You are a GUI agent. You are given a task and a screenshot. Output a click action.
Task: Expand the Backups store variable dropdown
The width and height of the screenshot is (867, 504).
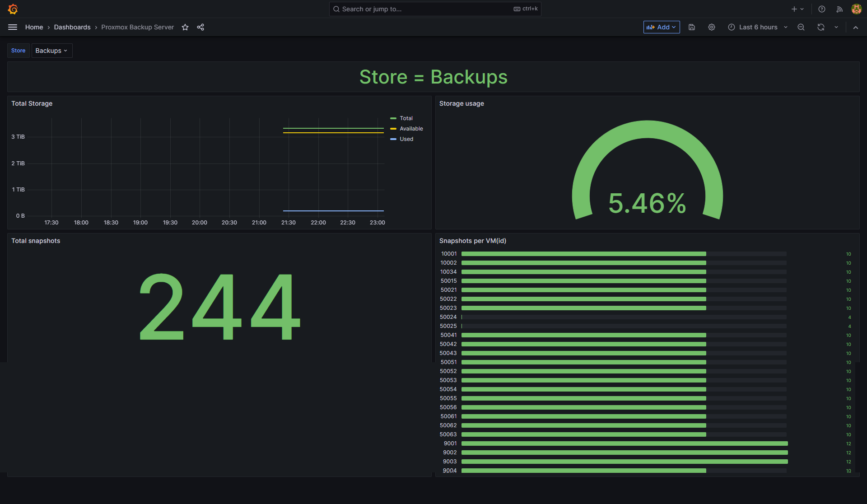point(51,51)
